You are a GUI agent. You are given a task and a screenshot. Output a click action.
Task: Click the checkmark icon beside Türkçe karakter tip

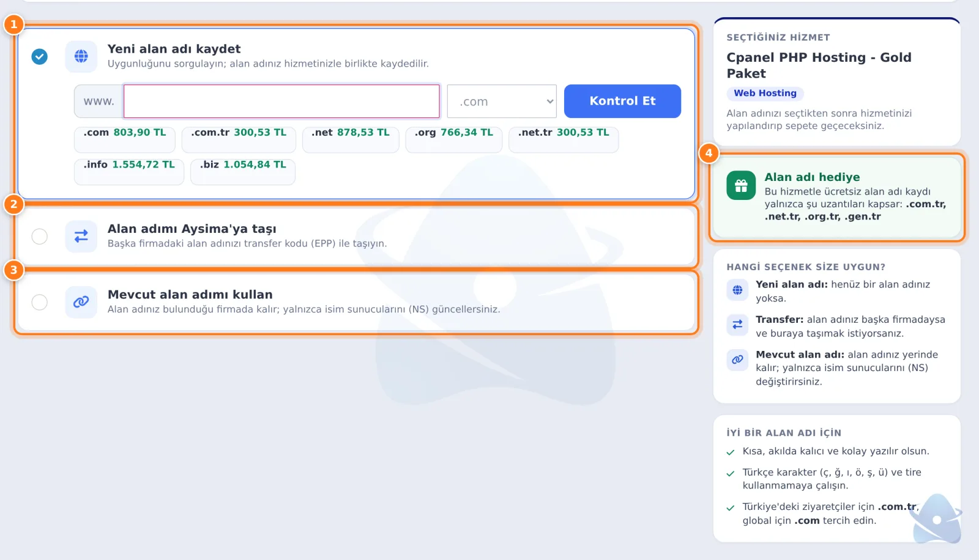coord(730,473)
